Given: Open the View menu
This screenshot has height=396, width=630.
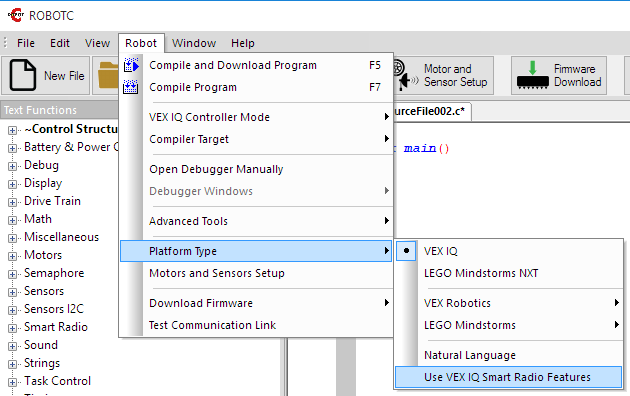Looking at the screenshot, I should 97,43.
